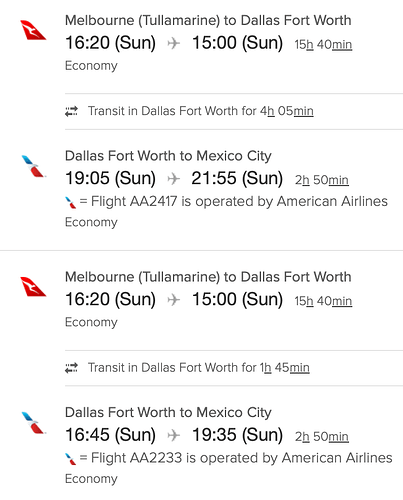The width and height of the screenshot is (403, 500).
Task: Click small American Airlines icon before AA2233 note
Action: [70, 459]
